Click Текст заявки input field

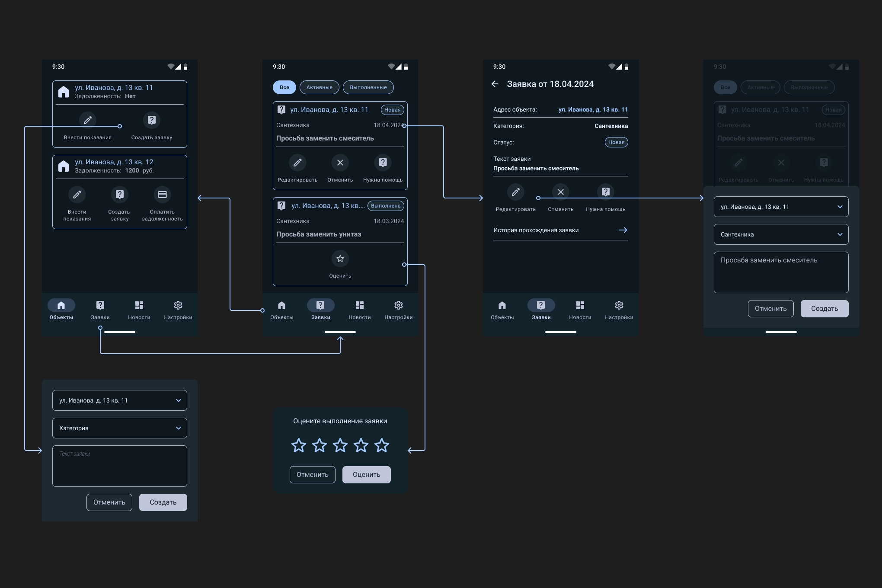point(120,466)
